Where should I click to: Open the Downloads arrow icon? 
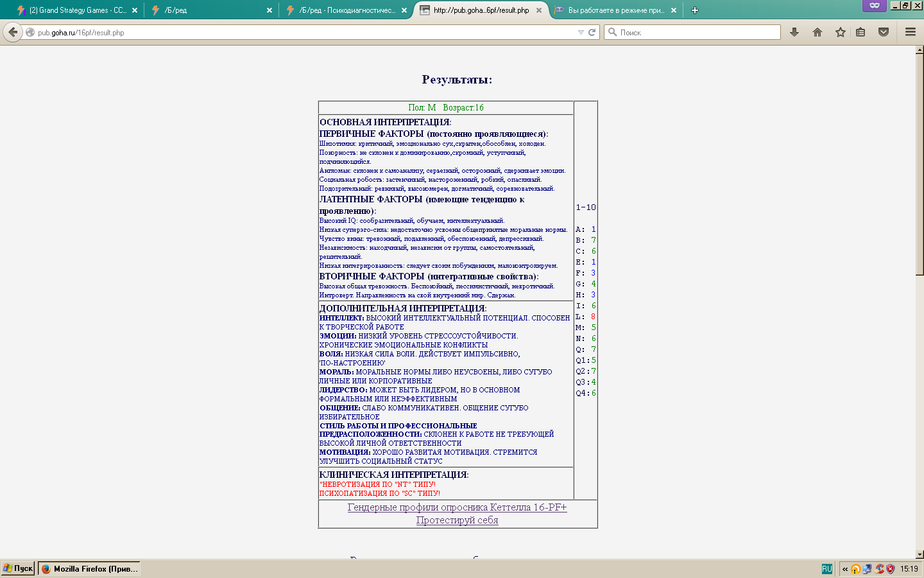tap(794, 32)
